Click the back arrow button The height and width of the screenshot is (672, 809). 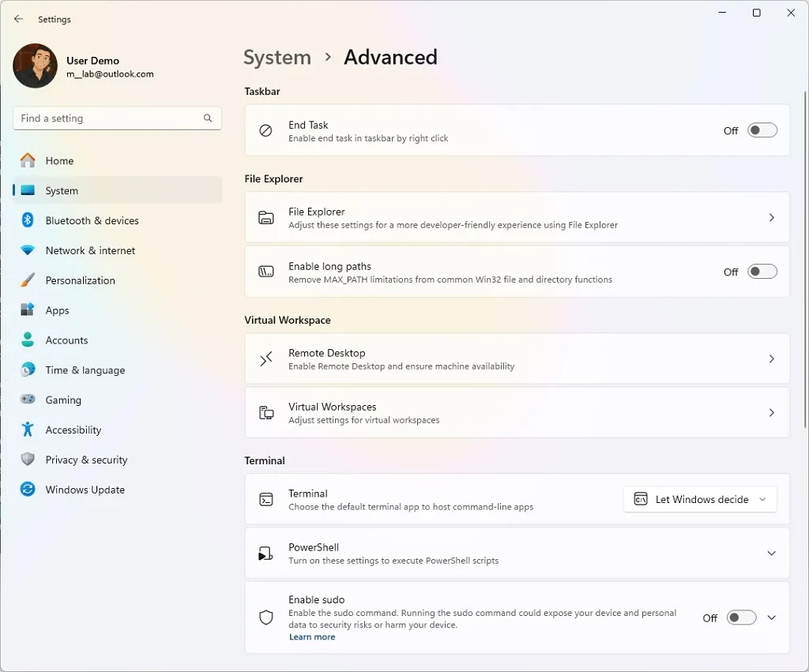18,18
